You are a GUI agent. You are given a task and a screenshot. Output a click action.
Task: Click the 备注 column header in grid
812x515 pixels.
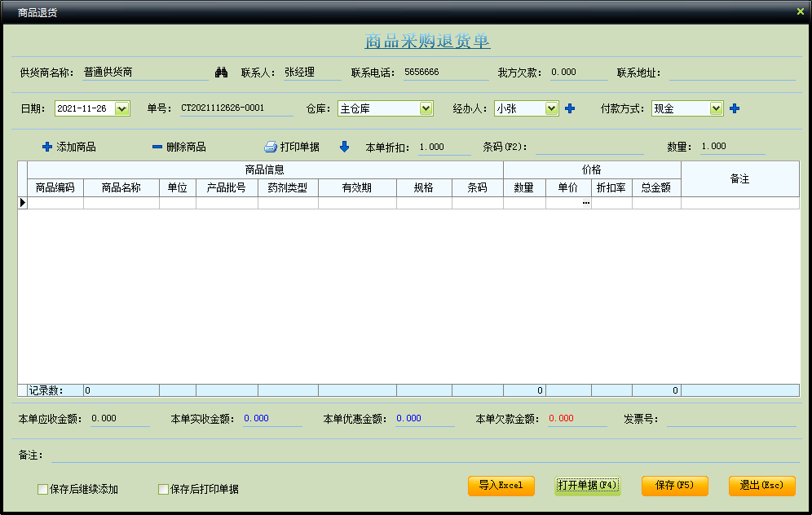point(740,179)
